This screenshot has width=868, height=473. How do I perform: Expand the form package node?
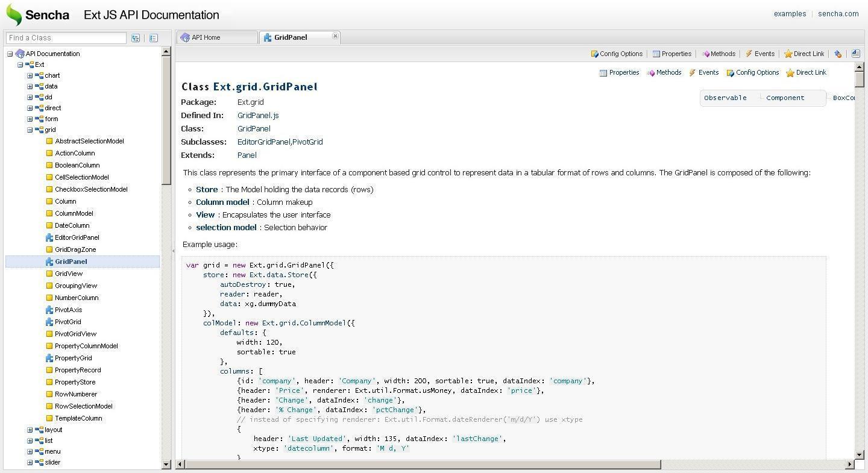tap(30, 119)
